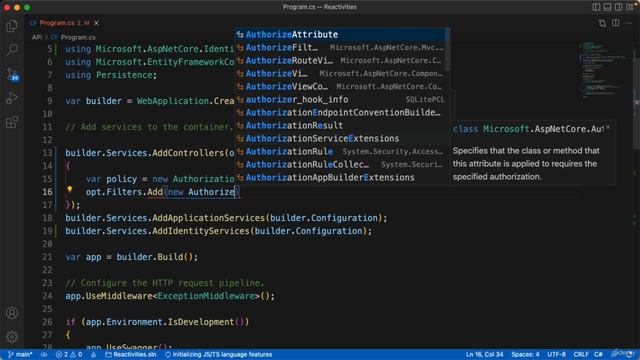The image size is (640, 360).
Task: Click 'using Persistence;' on line 7
Action: tap(111, 75)
